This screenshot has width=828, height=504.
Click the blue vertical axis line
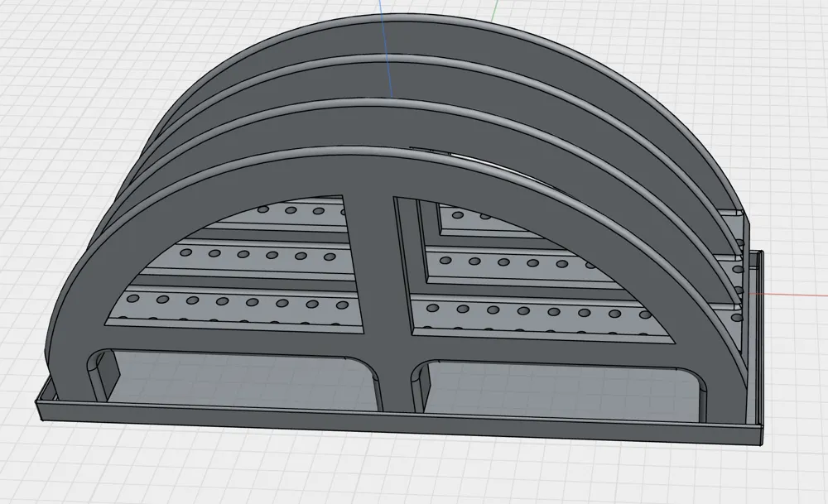[386, 49]
